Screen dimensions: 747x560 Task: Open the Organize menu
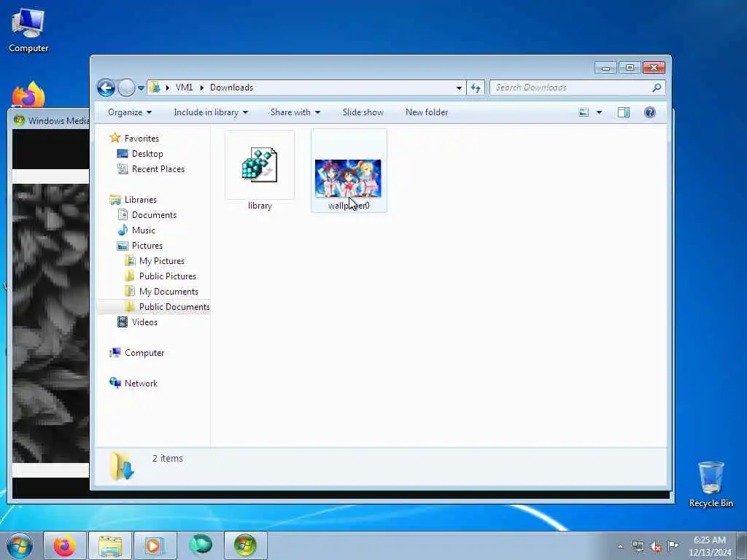tap(130, 112)
